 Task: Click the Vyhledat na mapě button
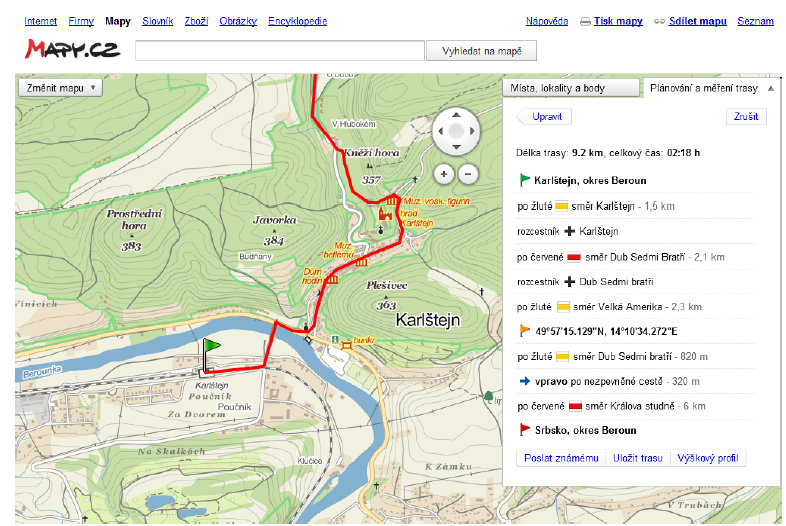pyautogui.click(x=481, y=51)
